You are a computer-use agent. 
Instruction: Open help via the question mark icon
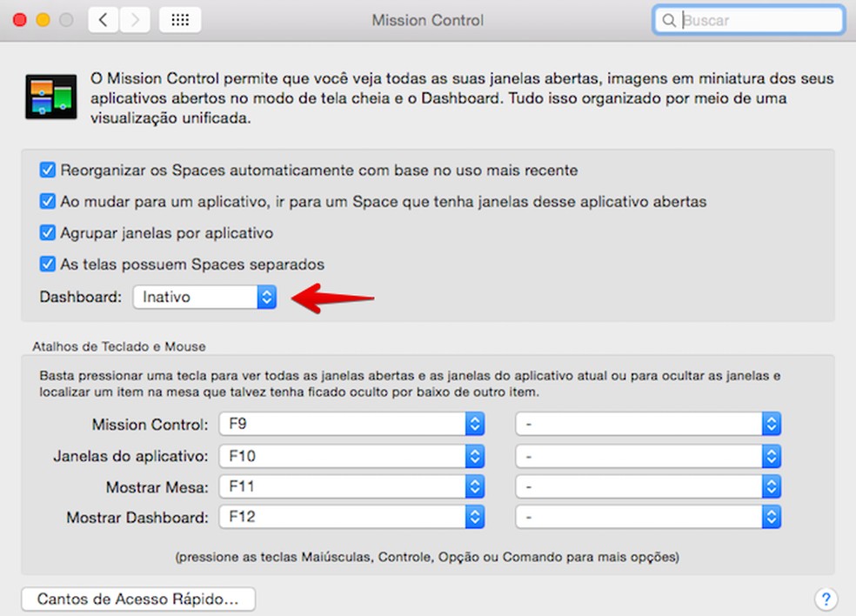tap(826, 599)
